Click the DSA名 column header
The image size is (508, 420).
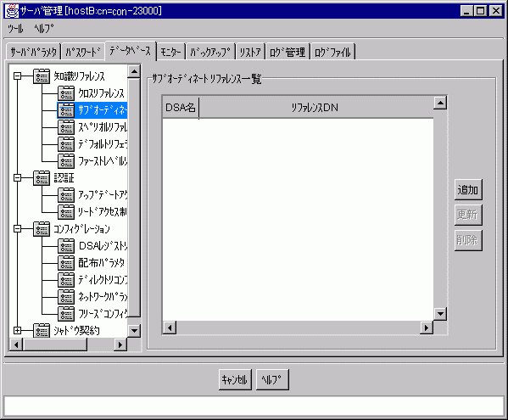pyautogui.click(x=181, y=107)
